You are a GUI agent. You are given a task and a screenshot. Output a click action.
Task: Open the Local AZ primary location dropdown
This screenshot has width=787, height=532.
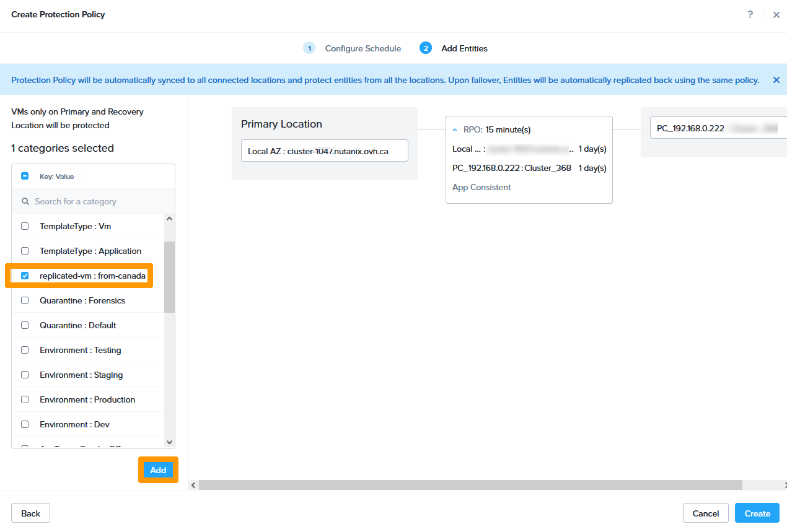(324, 150)
